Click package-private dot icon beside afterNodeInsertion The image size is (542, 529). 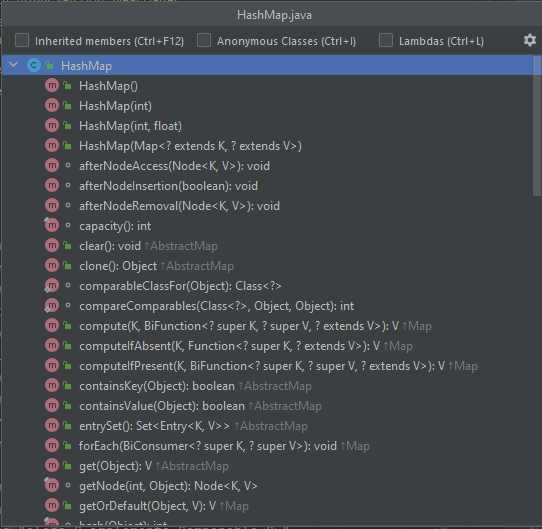pos(68,186)
